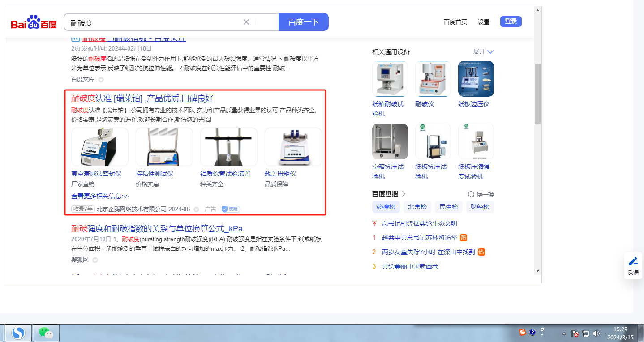Click the 收录7年 badge on the ad

click(83, 209)
